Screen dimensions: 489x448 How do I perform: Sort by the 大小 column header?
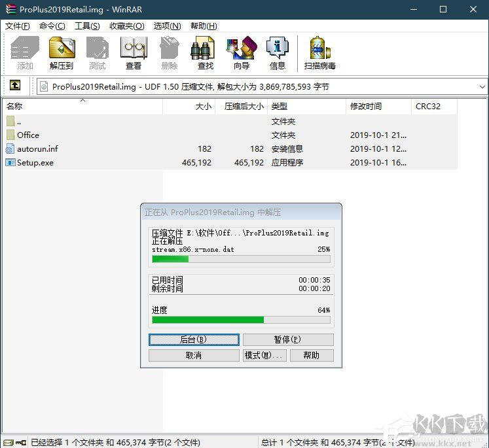click(189, 106)
